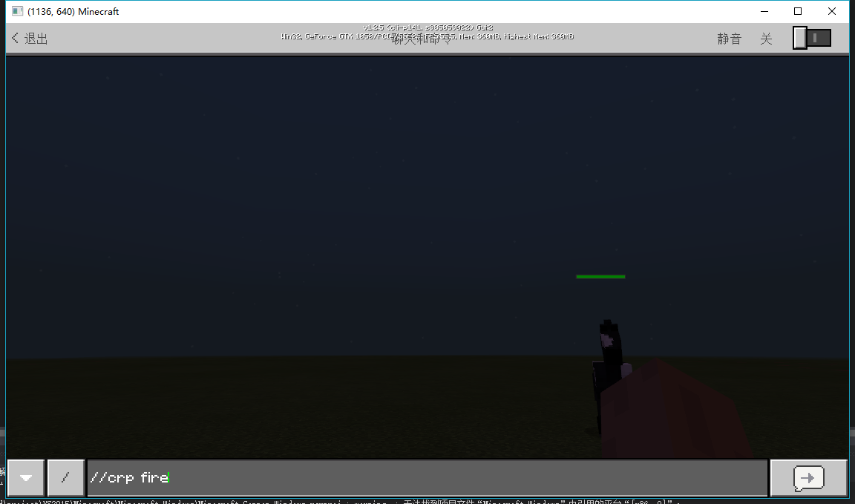The image size is (855, 504).
Task: Click the 聊天和命令 screen title
Action: click(421, 40)
